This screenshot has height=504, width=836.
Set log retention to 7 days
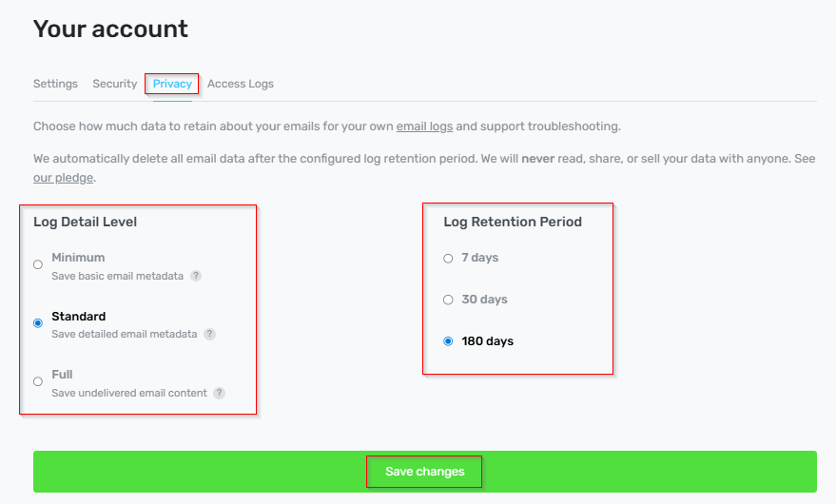[449, 259]
